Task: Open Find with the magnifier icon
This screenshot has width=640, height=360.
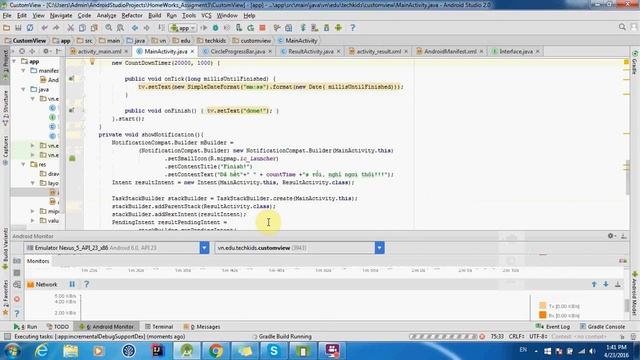Action: (x=109, y=28)
